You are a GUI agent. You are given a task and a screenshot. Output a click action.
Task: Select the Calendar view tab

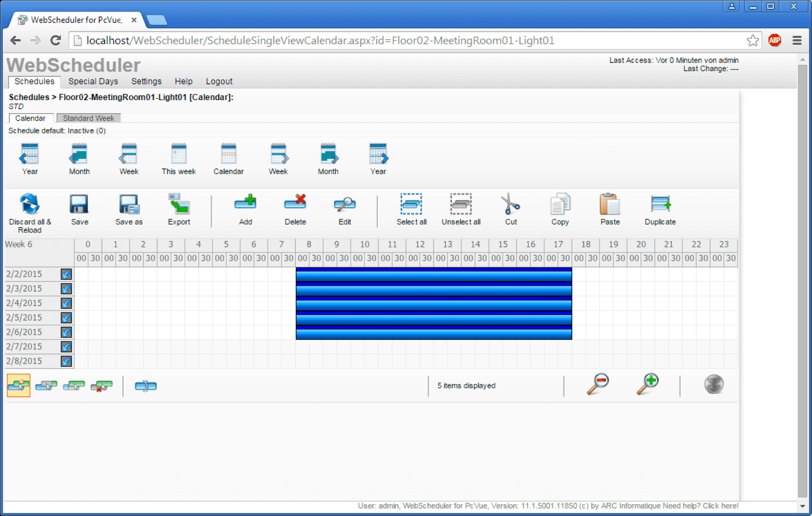30,118
